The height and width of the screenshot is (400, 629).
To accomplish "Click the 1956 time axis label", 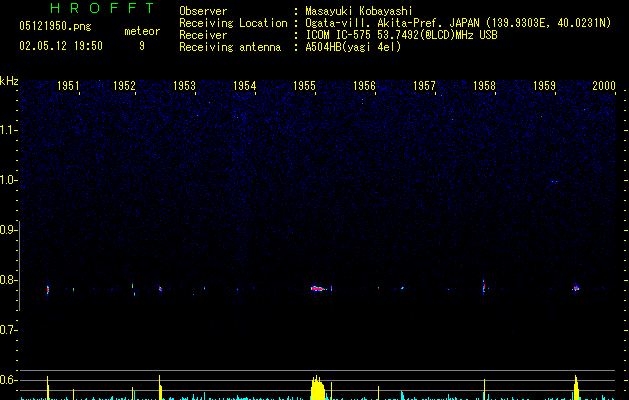I will 364,85.
